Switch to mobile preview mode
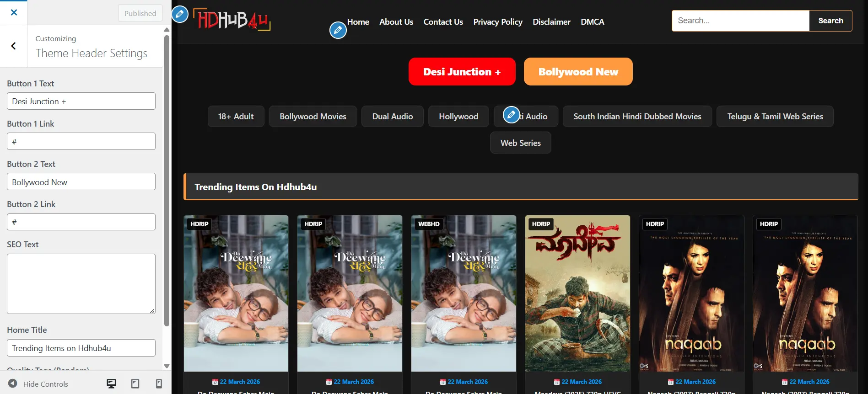Screen dimensions: 868x394 (159, 383)
